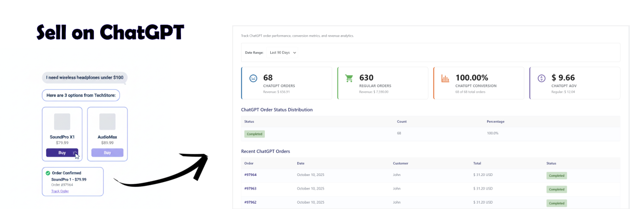Viewport: 644px width, 209px height.
Task: Click the green shopping cart icon
Action: tap(349, 78)
